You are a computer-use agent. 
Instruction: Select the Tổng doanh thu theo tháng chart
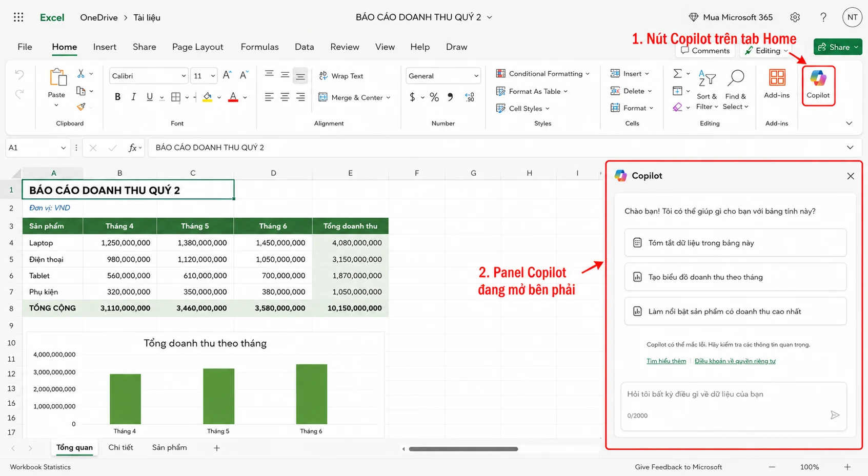pyautogui.click(x=205, y=385)
